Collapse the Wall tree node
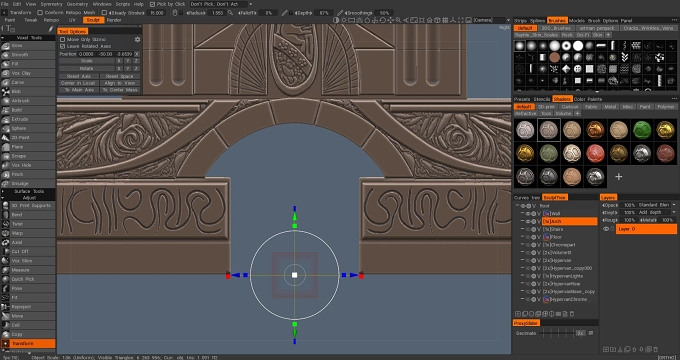The image size is (680, 360). click(x=523, y=213)
